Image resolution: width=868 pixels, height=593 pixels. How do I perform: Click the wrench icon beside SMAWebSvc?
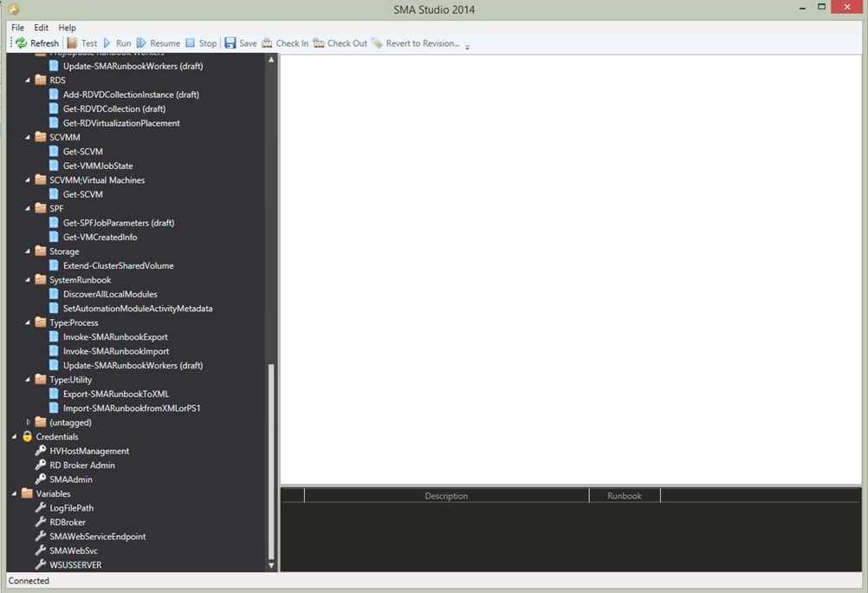[41, 551]
